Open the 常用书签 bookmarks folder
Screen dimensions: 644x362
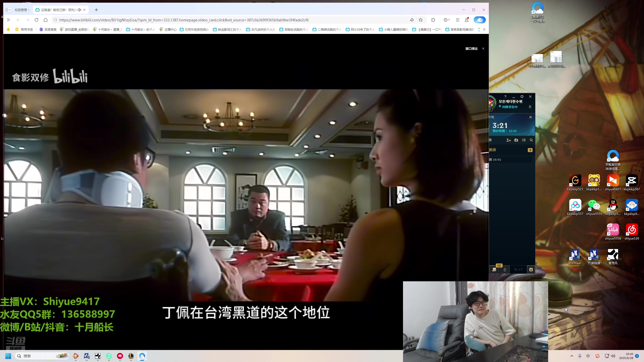point(24,29)
